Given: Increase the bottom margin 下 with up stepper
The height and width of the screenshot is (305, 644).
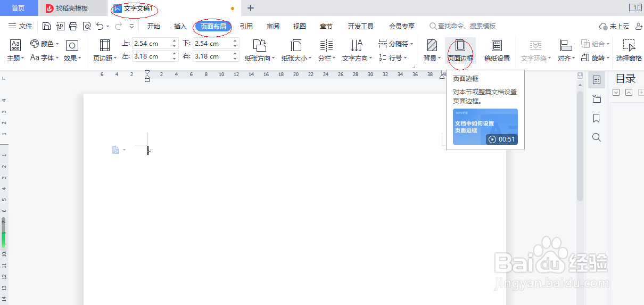Looking at the screenshot, I should point(235,41).
